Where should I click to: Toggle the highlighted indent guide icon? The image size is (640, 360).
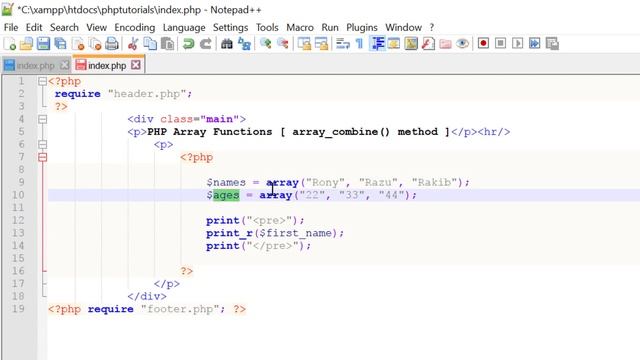(x=378, y=44)
